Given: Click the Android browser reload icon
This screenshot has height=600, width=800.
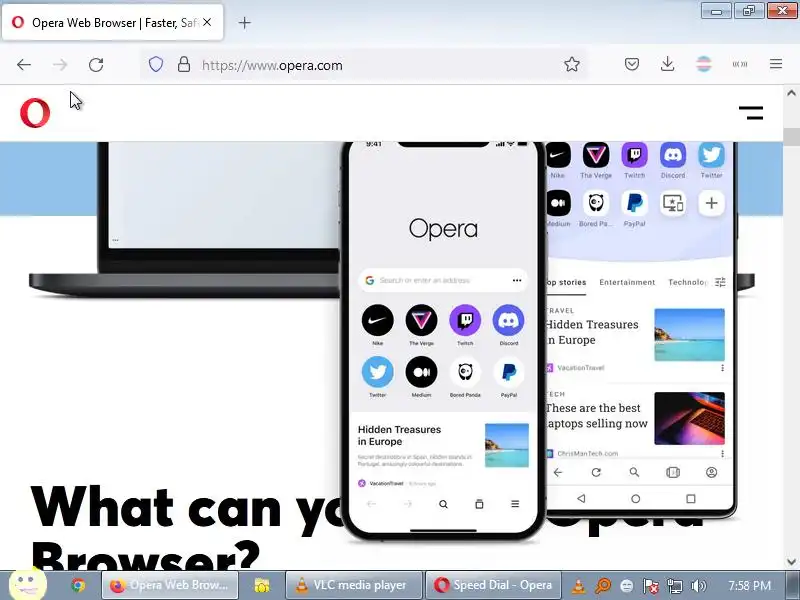Looking at the screenshot, I should (596, 472).
